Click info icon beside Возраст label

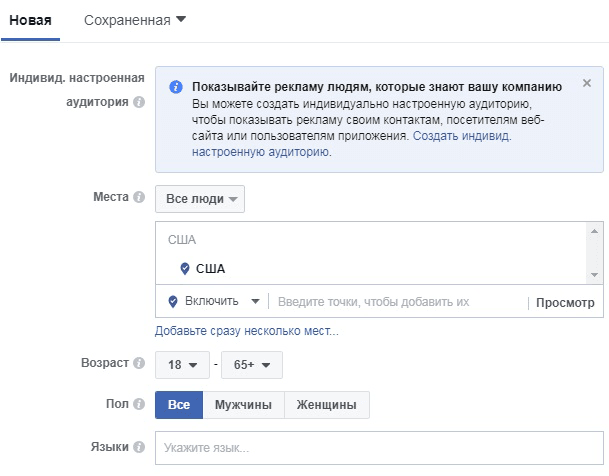(x=139, y=363)
